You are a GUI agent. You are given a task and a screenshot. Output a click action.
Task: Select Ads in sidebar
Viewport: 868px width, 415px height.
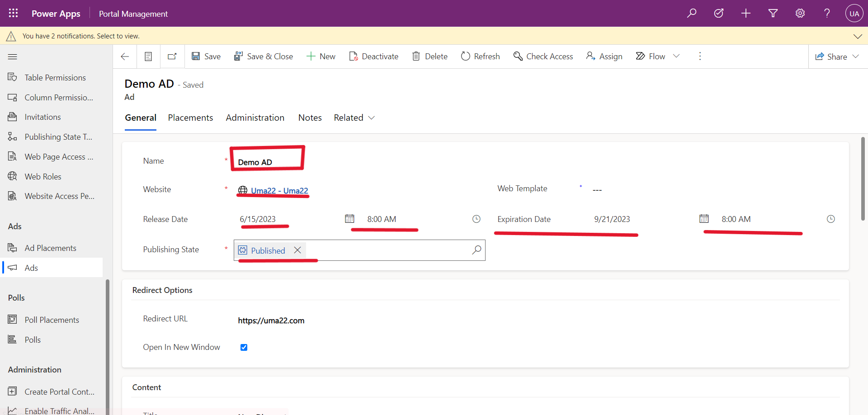(x=52, y=268)
